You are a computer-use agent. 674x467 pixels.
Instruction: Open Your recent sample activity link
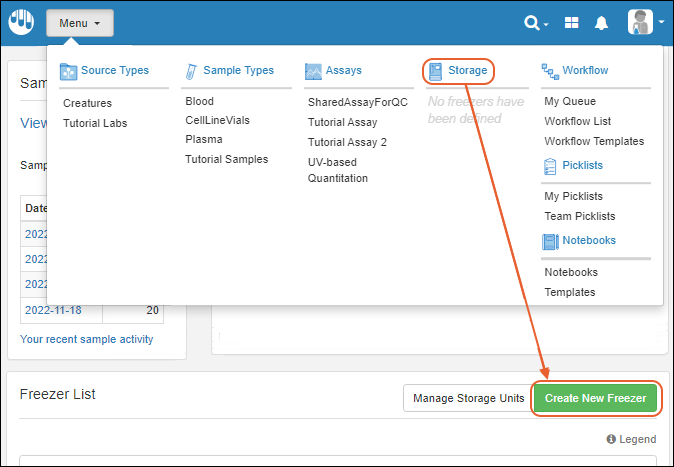click(87, 339)
